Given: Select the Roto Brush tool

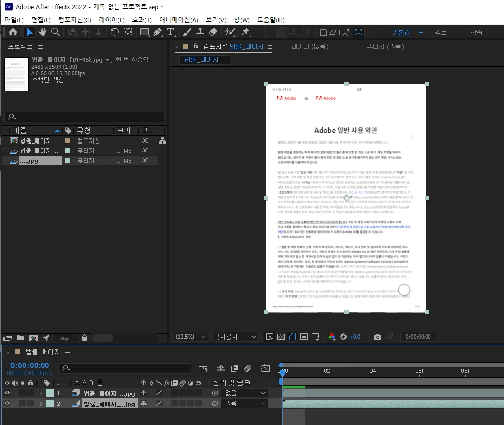Looking at the screenshot, I should pos(230,32).
